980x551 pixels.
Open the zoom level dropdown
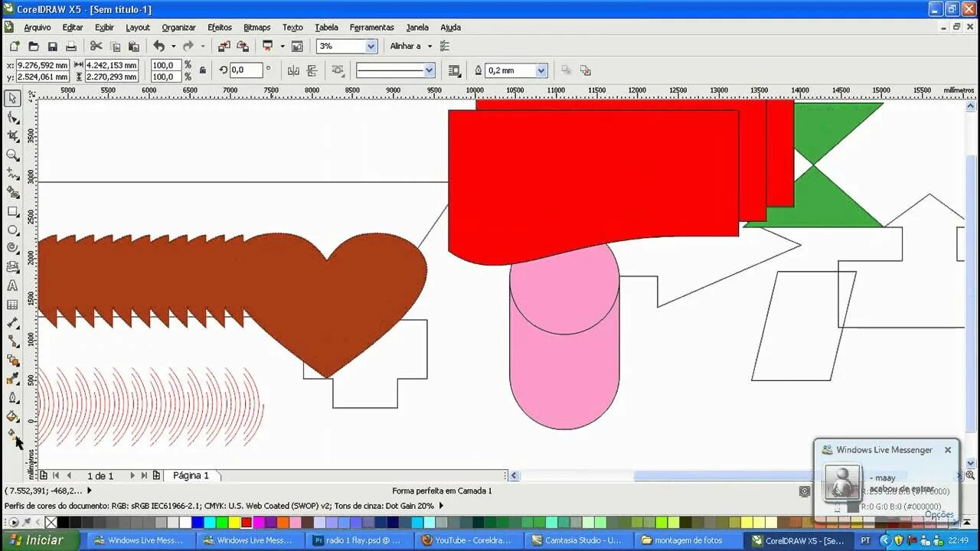pyautogui.click(x=371, y=47)
